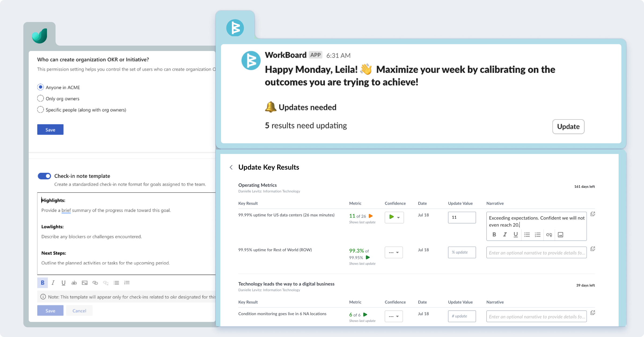Save the organization OKR permission setting

(50, 130)
